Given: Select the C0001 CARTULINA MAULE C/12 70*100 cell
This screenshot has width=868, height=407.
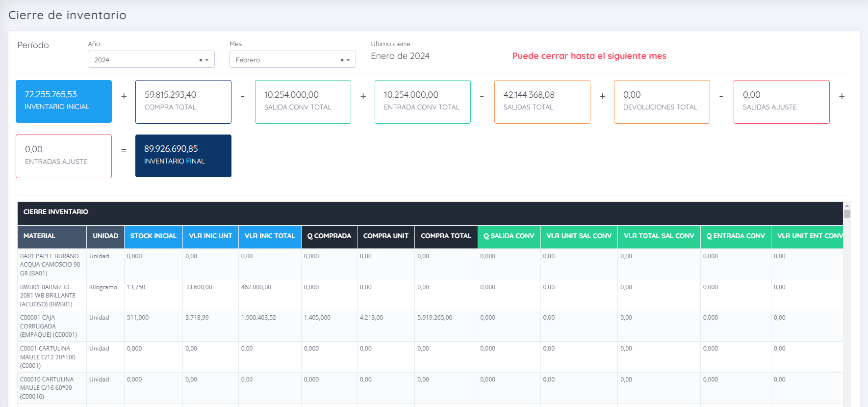Looking at the screenshot, I should (52, 357).
